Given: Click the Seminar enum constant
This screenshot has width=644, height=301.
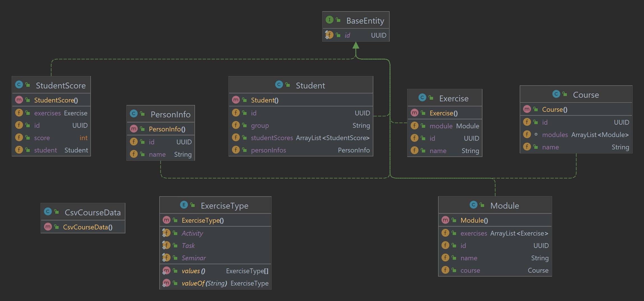Looking at the screenshot, I should click(194, 258).
